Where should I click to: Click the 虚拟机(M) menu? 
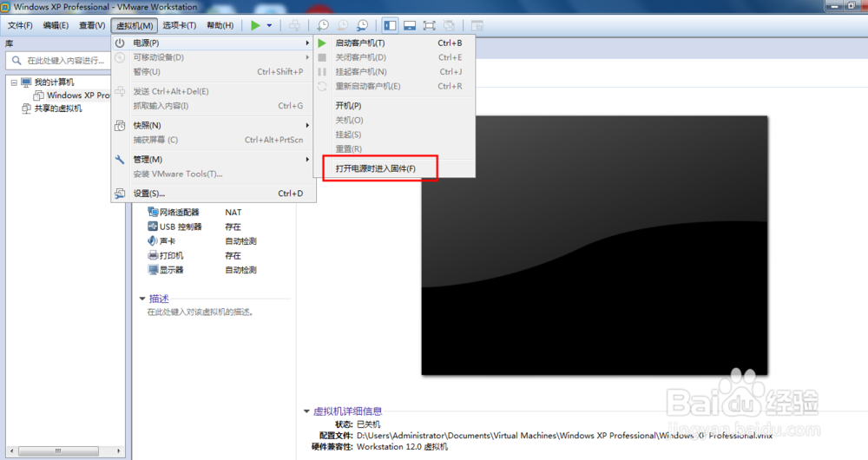(x=135, y=25)
